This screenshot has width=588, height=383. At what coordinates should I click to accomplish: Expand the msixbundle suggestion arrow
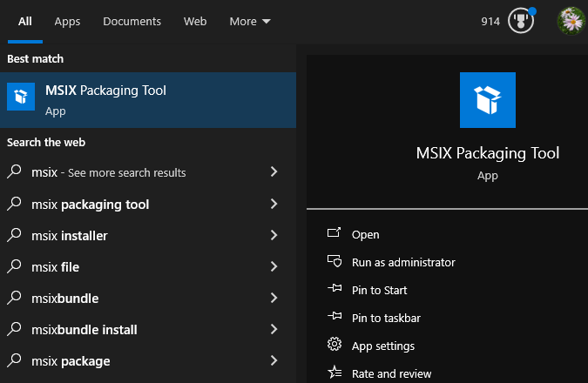274,298
